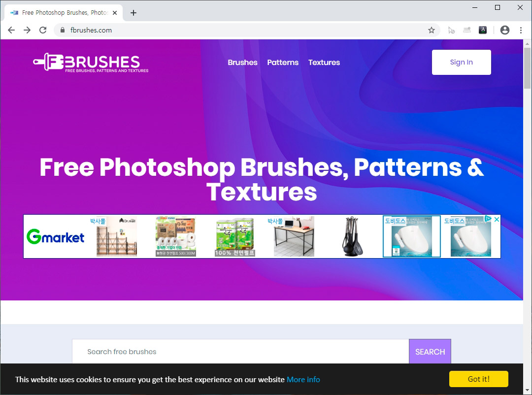Open the last bidet seat ad thumbnail
532x395 pixels.
click(x=471, y=236)
